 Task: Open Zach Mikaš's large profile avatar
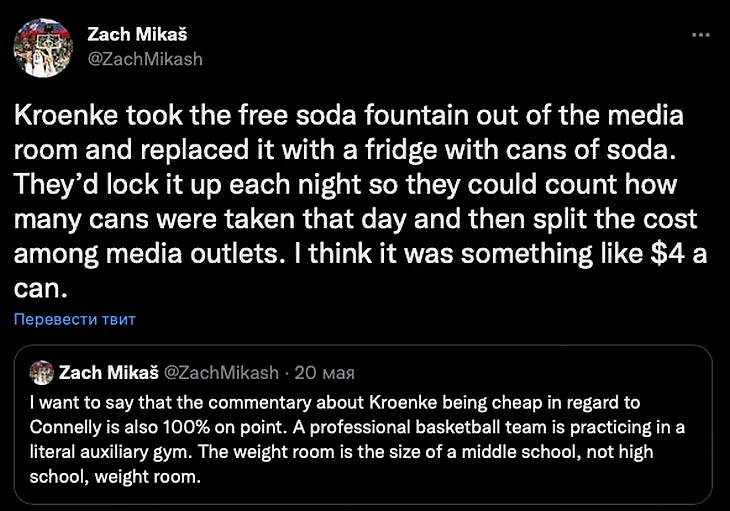[x=43, y=47]
